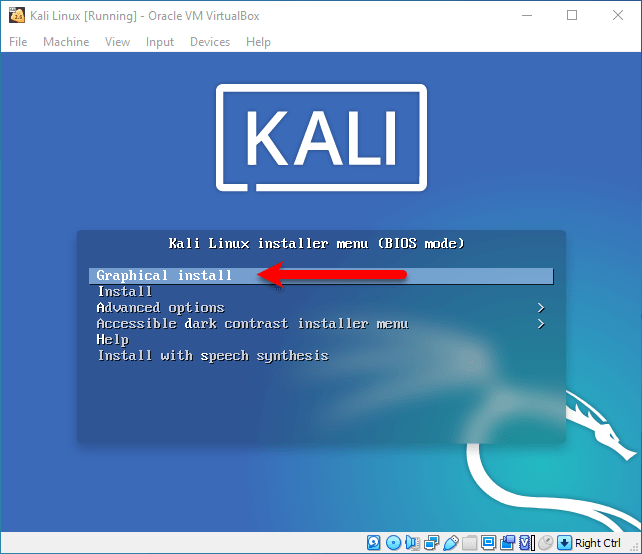
Task: Click the display settings status icon
Action: 488,543
